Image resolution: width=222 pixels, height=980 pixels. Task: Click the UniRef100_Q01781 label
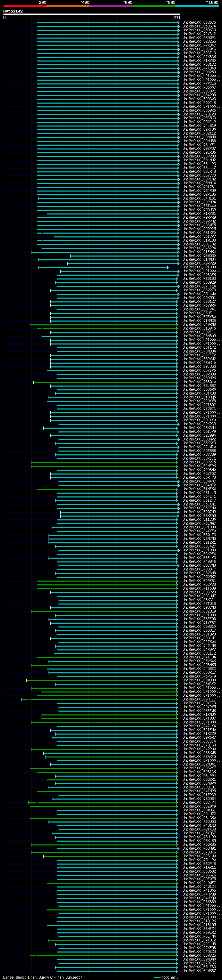199,187
